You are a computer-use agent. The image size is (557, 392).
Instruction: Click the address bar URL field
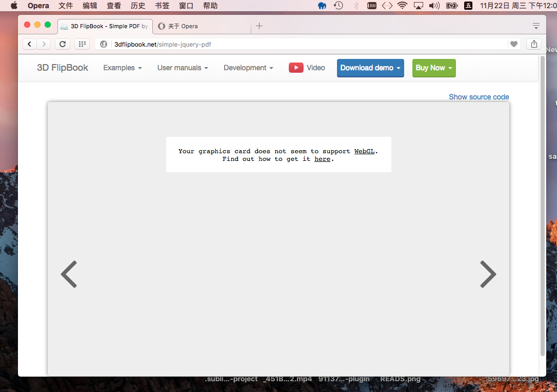click(x=308, y=44)
